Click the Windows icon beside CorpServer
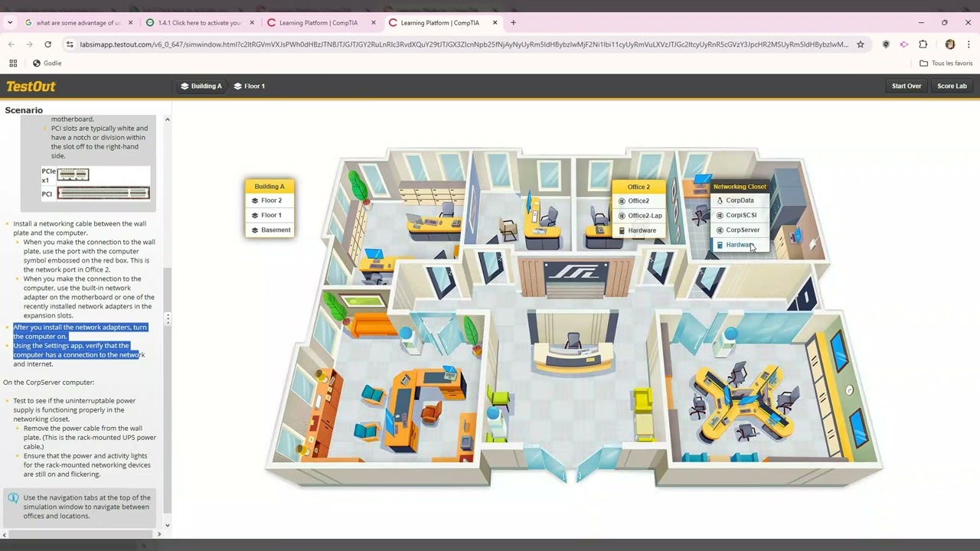 click(x=720, y=230)
